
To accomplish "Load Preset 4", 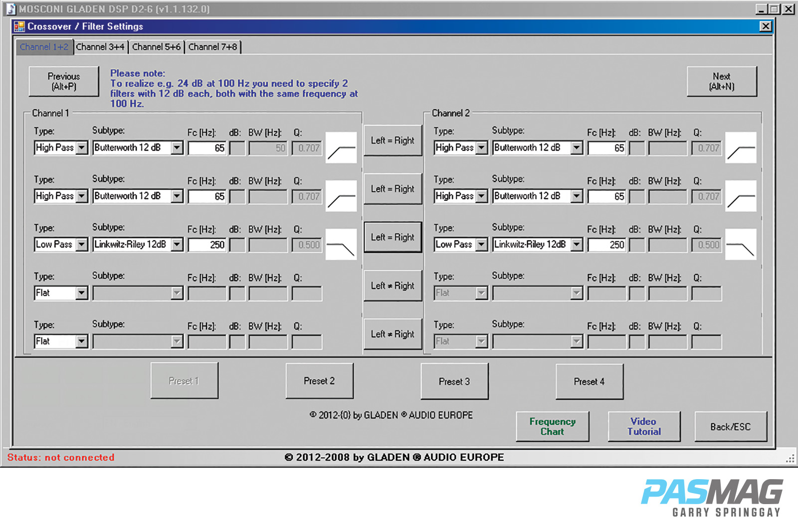I will click(589, 381).
